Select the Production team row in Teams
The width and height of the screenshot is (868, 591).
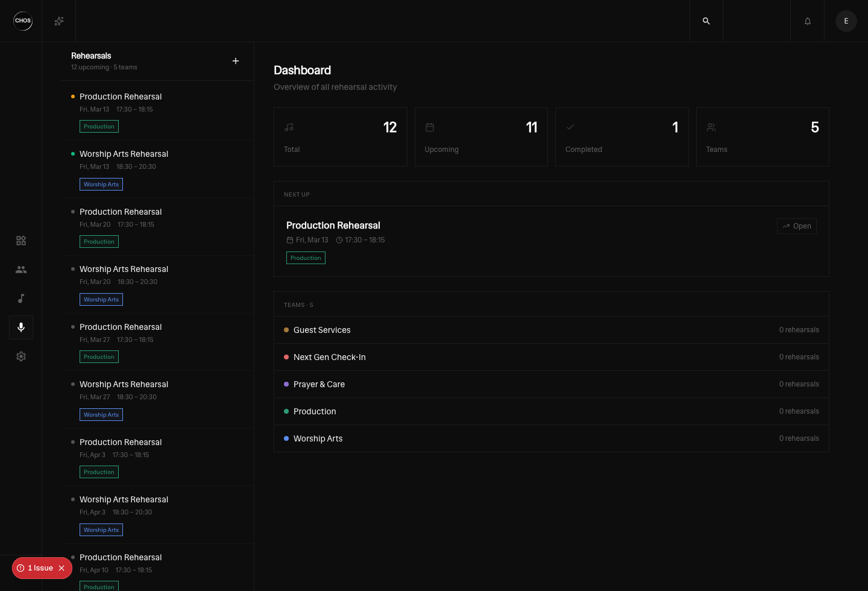coord(552,411)
